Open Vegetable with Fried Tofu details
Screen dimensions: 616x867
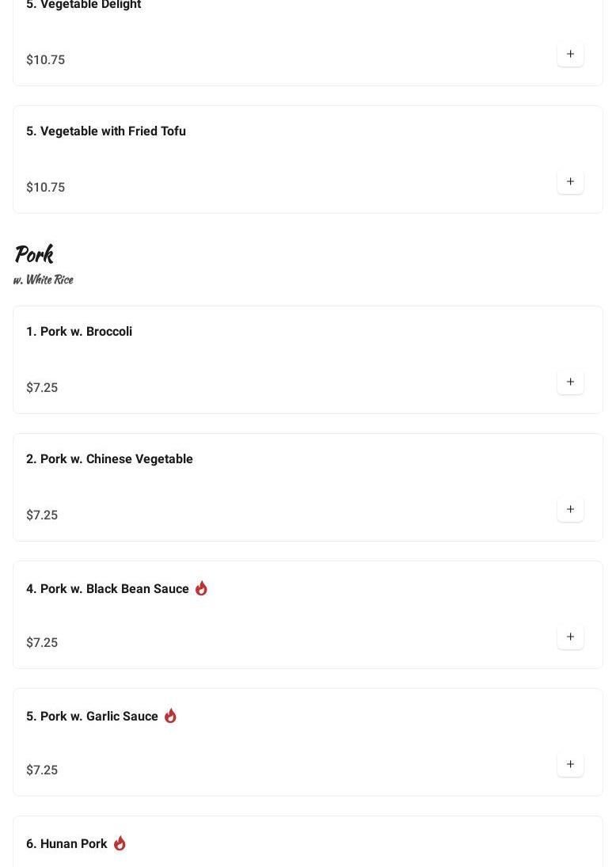click(x=106, y=131)
